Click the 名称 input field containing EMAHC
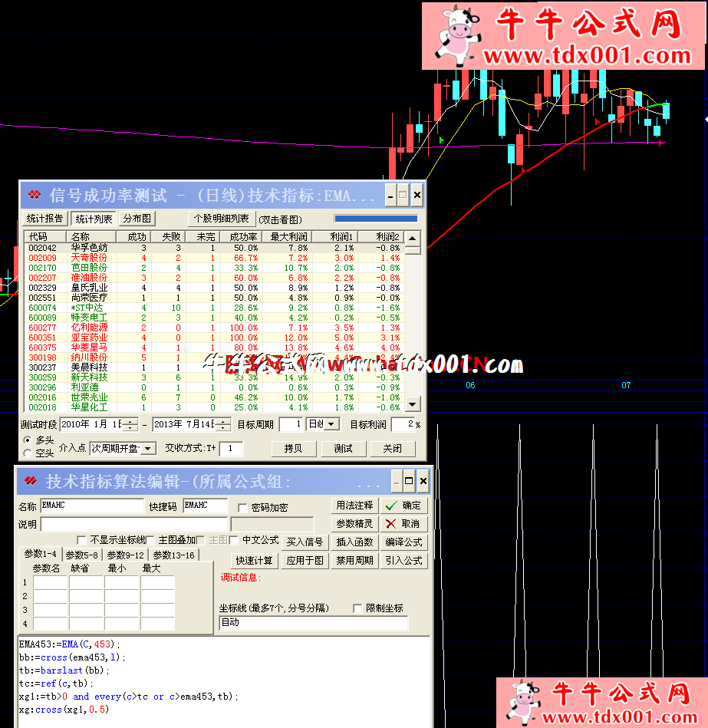The image size is (708, 728). tap(91, 506)
